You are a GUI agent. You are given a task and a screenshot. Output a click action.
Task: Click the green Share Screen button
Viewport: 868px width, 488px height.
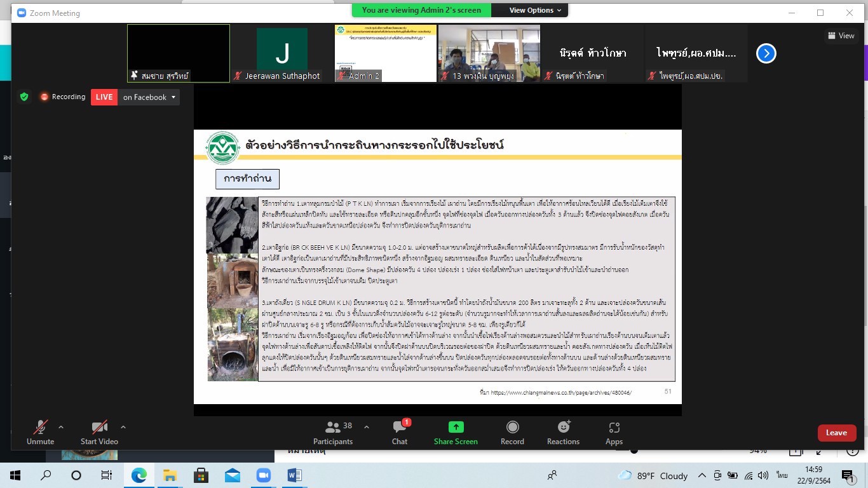[456, 432]
